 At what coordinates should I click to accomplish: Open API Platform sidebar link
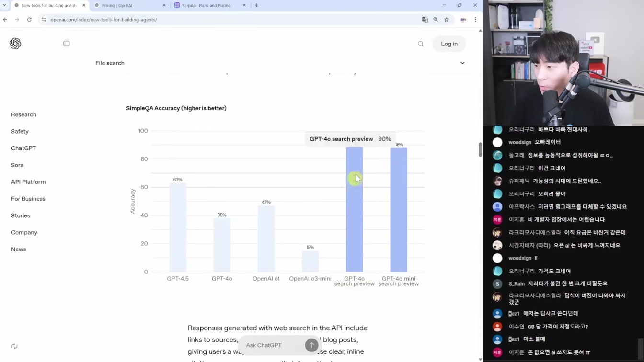coord(28,182)
